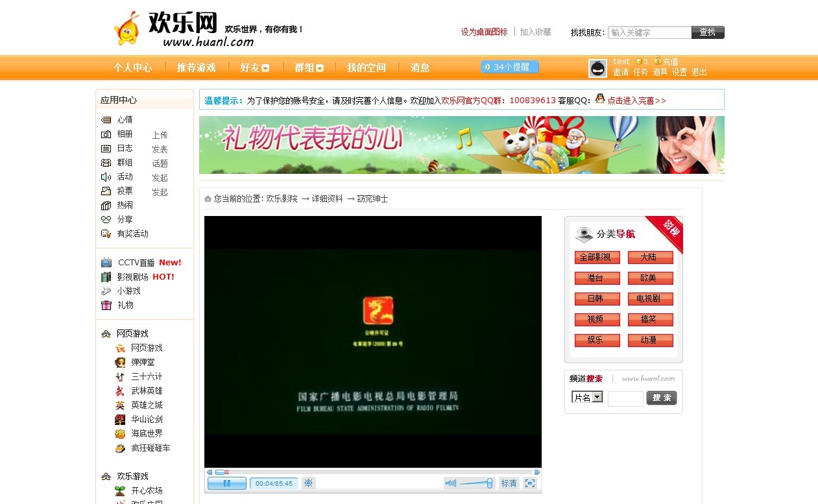Pause the video with the pause button
Screen dimensions: 818x504
227,483
